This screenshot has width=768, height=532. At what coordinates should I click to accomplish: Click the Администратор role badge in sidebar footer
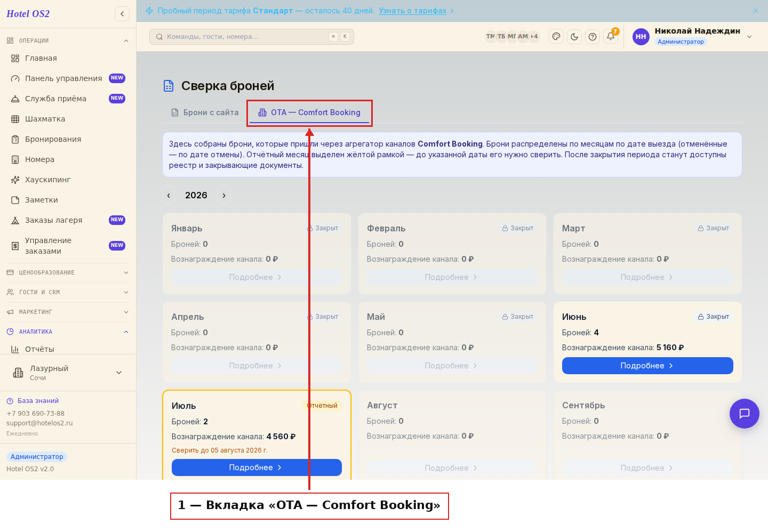click(x=37, y=457)
